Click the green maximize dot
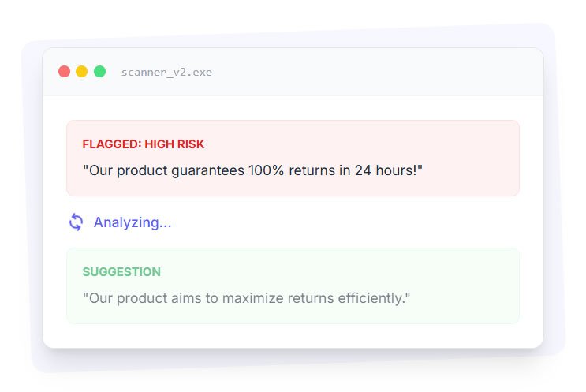The width and height of the screenshot is (586, 392). [100, 72]
